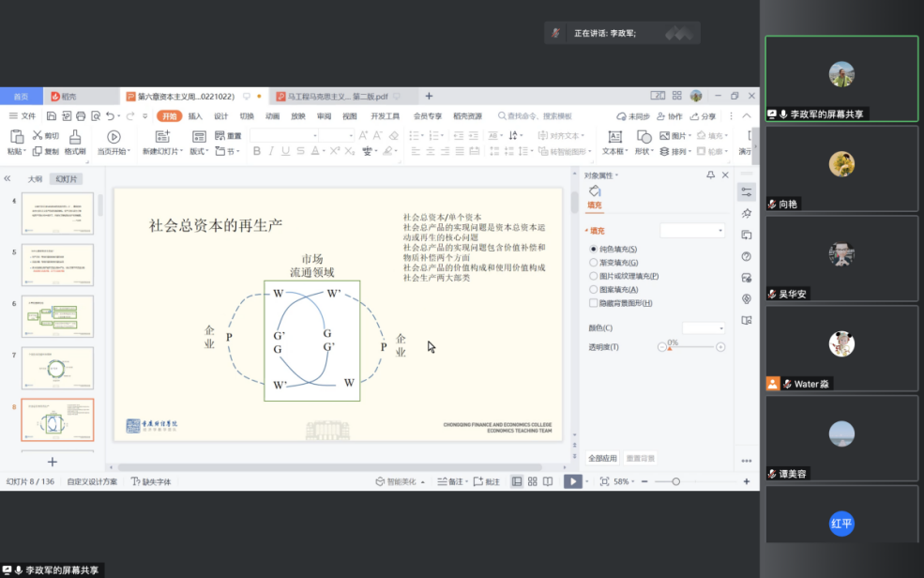
Task: Select Picture or texture fill (图片或纹理填充)
Action: [594, 276]
